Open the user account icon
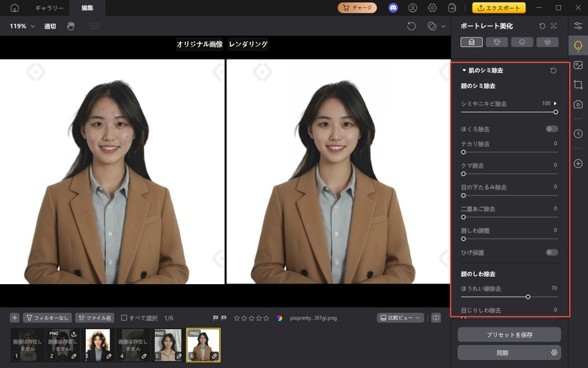 point(413,8)
